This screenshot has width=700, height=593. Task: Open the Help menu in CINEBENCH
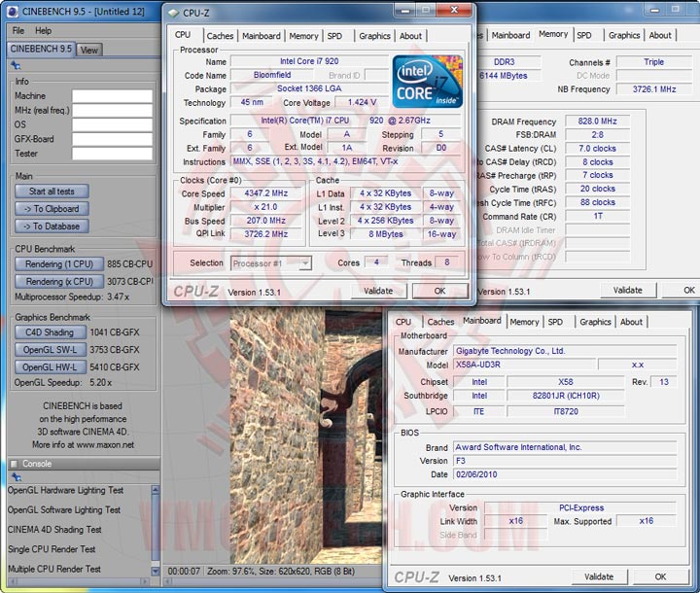coord(44,31)
